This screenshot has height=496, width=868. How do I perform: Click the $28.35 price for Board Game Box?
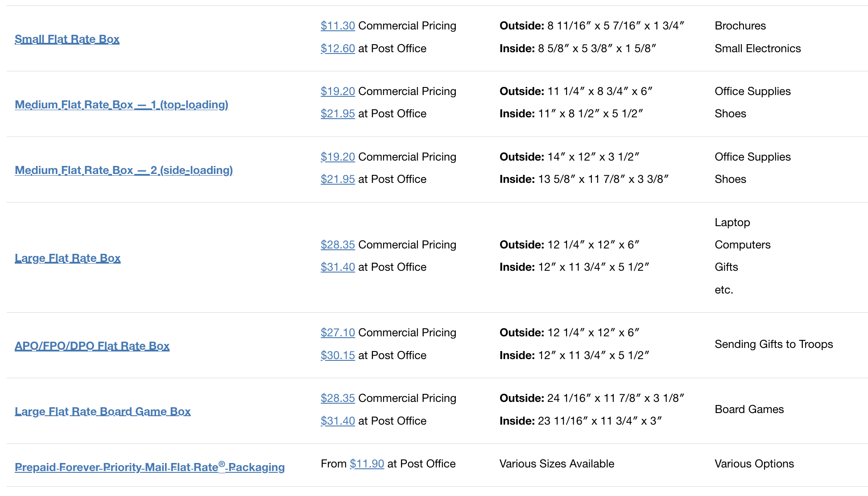tap(338, 398)
